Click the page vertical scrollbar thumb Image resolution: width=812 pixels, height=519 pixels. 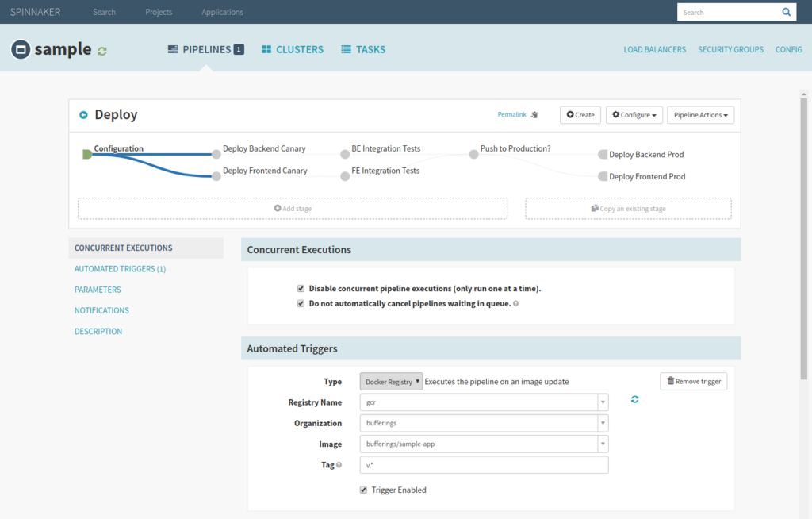804,239
